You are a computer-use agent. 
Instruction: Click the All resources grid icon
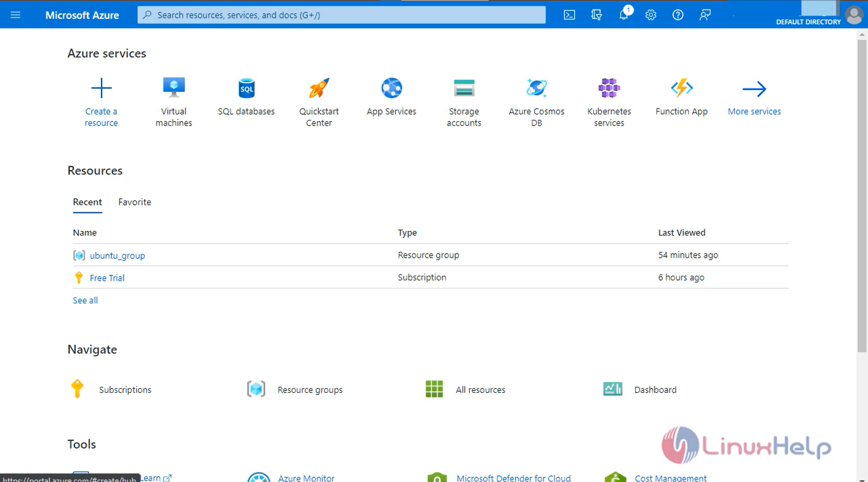[434, 389]
